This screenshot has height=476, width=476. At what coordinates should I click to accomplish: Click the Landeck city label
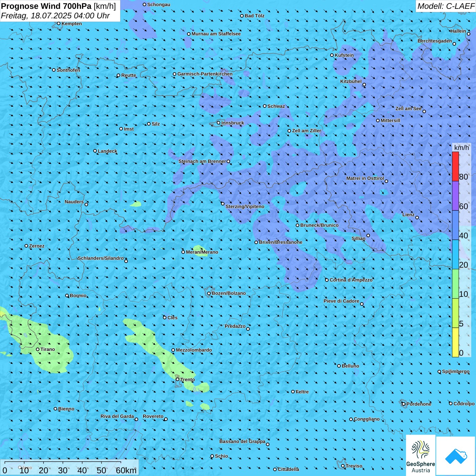coord(107,151)
